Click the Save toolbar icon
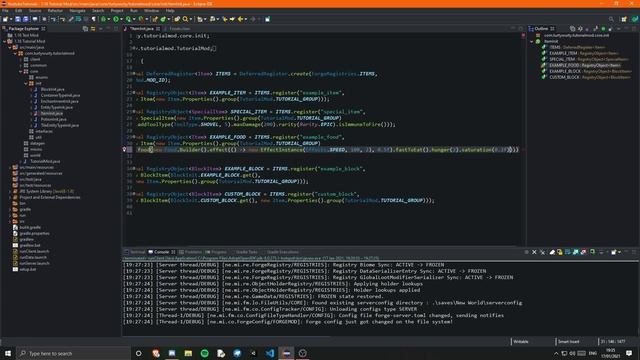This screenshot has width=640, height=360. pos(18,19)
